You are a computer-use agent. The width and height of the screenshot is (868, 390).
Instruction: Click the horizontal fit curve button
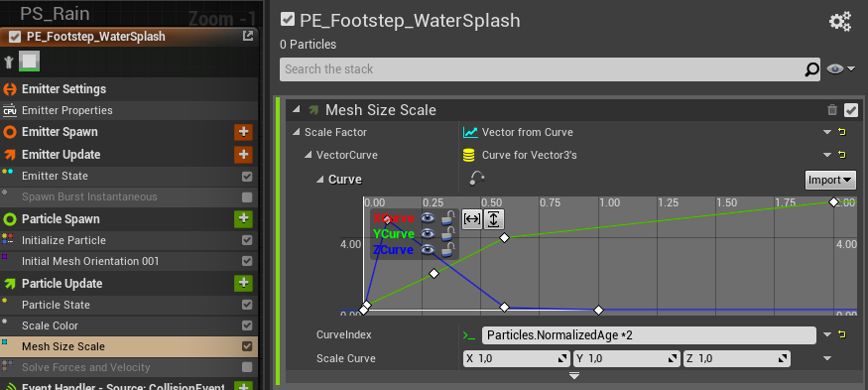pyautogui.click(x=471, y=219)
